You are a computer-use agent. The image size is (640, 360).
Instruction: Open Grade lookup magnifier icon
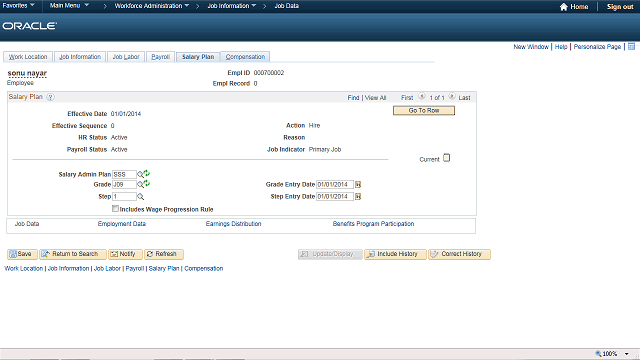point(140,185)
